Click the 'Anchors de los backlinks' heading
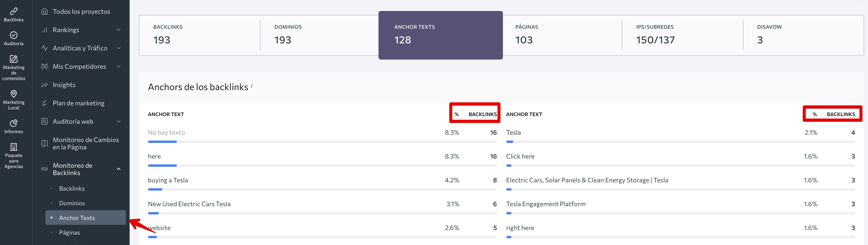 pos(198,87)
